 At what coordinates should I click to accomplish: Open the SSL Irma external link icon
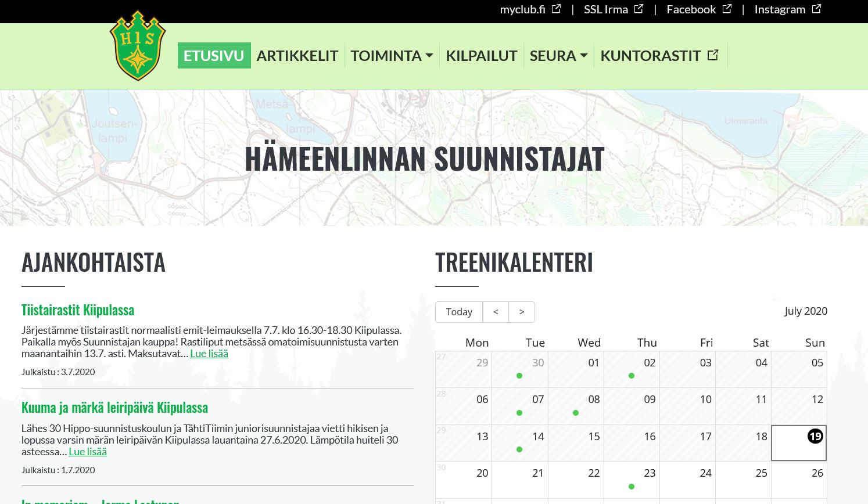click(x=639, y=8)
